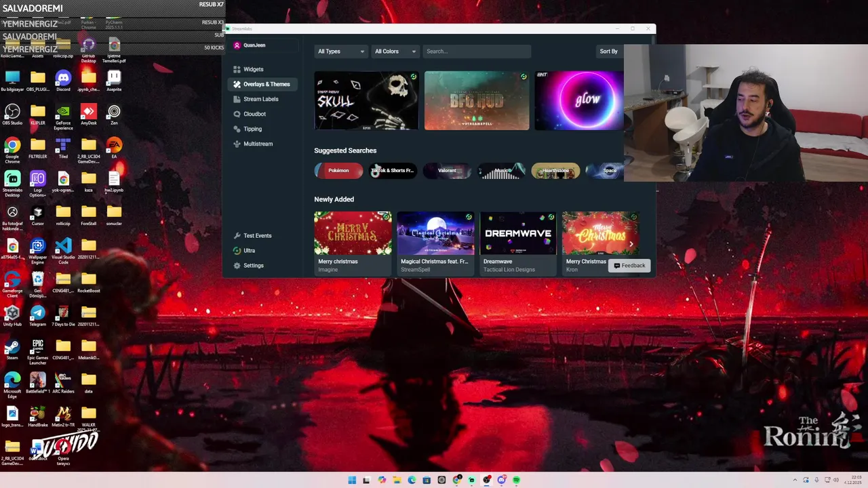
Task: Open the FILTRELER folder on desktop
Action: pyautogui.click(x=38, y=148)
